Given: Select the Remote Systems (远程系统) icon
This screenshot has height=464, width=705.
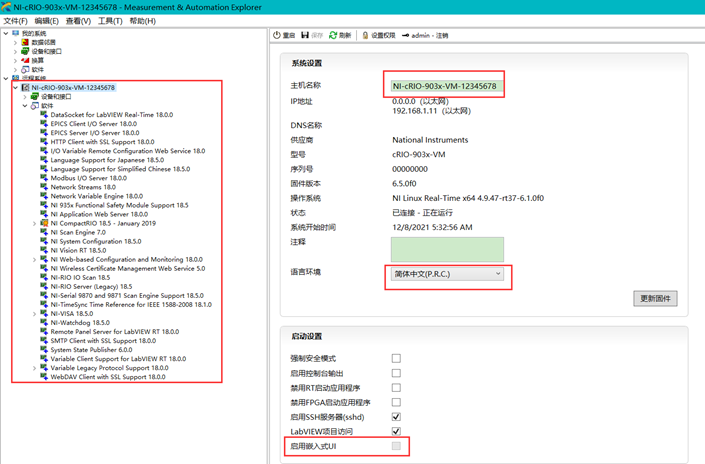Looking at the screenshot, I should (x=16, y=78).
